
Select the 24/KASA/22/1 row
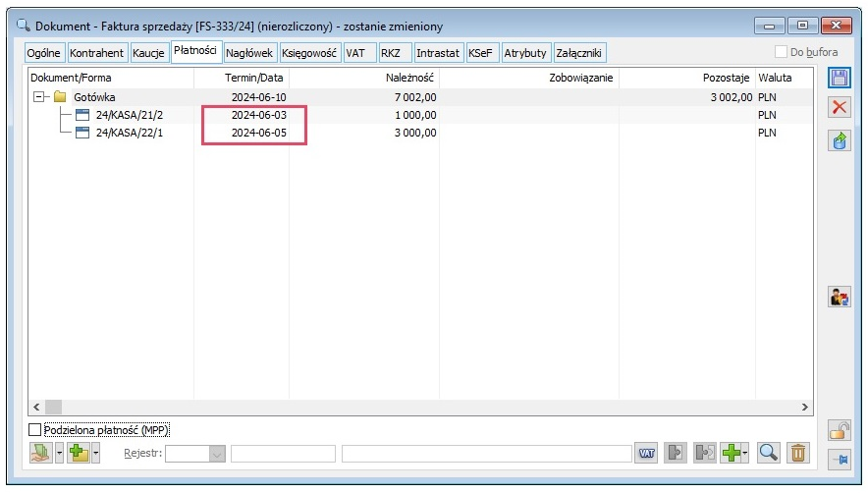coord(420,133)
